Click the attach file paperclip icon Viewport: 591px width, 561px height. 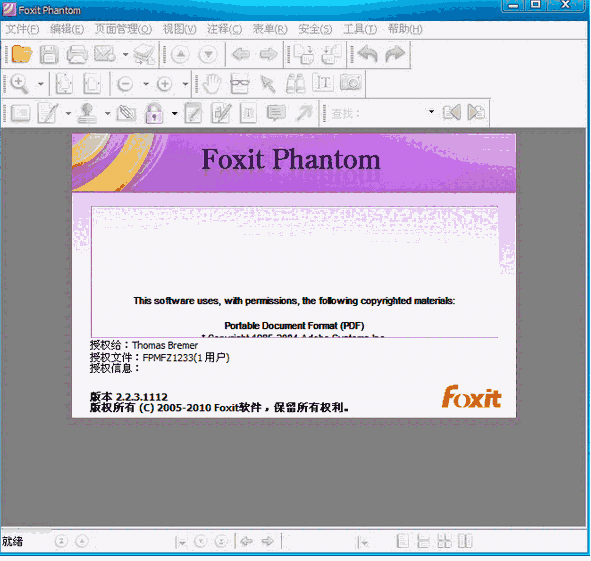tap(126, 113)
